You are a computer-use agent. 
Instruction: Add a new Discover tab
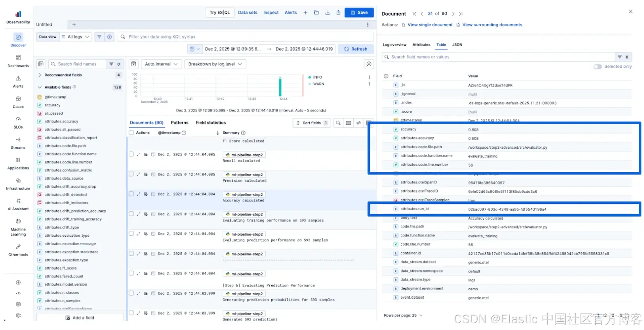tap(74, 25)
